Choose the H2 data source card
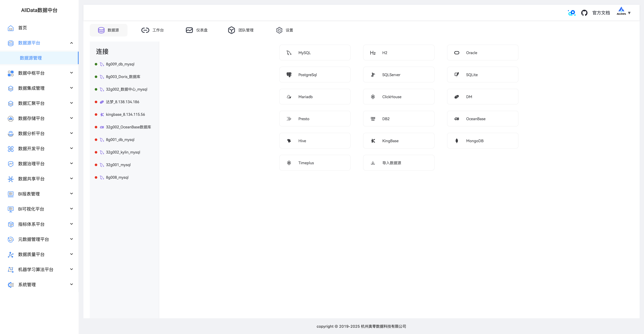Image resolution: width=644 pixels, height=334 pixels. click(x=399, y=53)
